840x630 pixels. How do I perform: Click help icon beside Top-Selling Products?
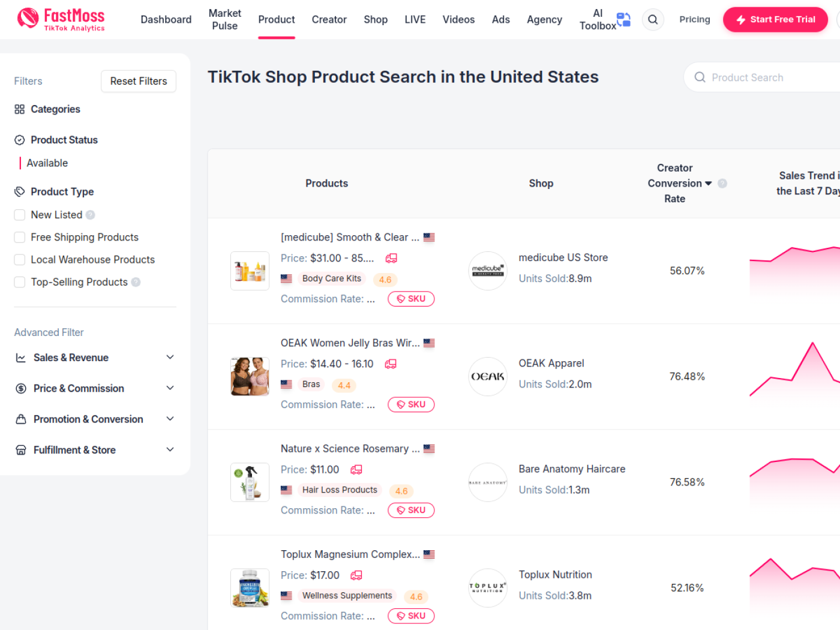click(136, 282)
